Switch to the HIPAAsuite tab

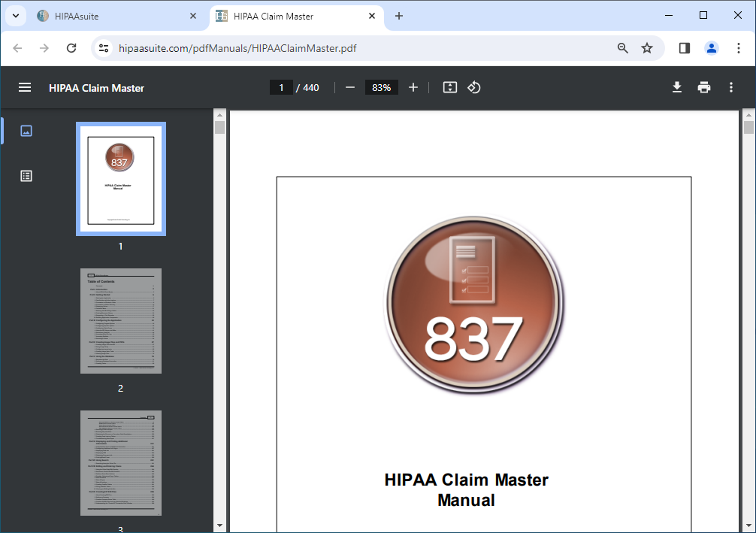click(116, 16)
